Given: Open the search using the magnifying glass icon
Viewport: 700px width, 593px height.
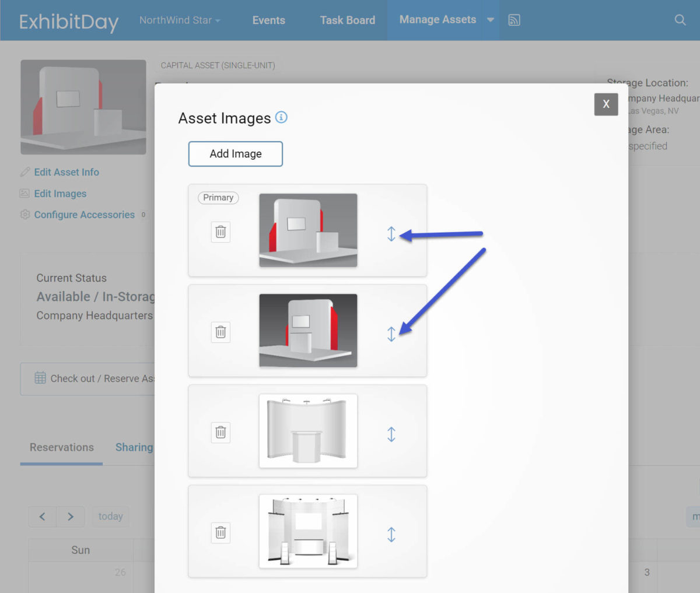Looking at the screenshot, I should click(x=680, y=19).
